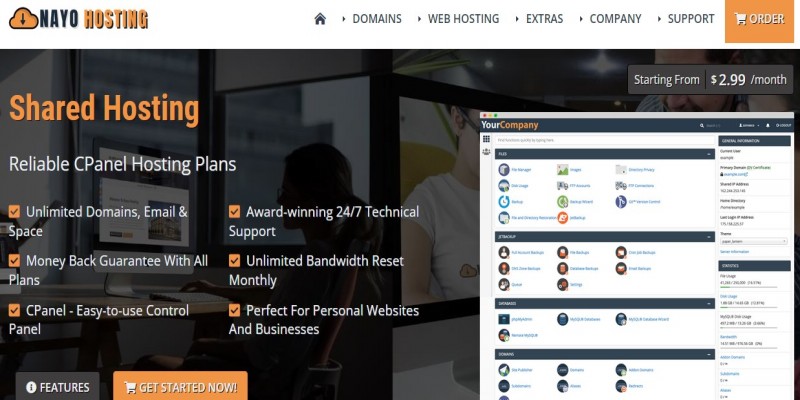Open Full Account Backups icon
This screenshot has height=400, width=800.
click(x=504, y=252)
